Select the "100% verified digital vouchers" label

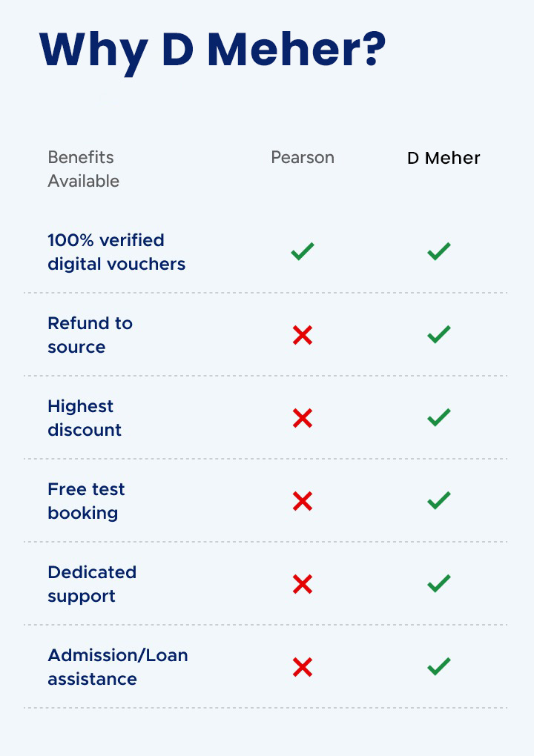[x=116, y=252]
